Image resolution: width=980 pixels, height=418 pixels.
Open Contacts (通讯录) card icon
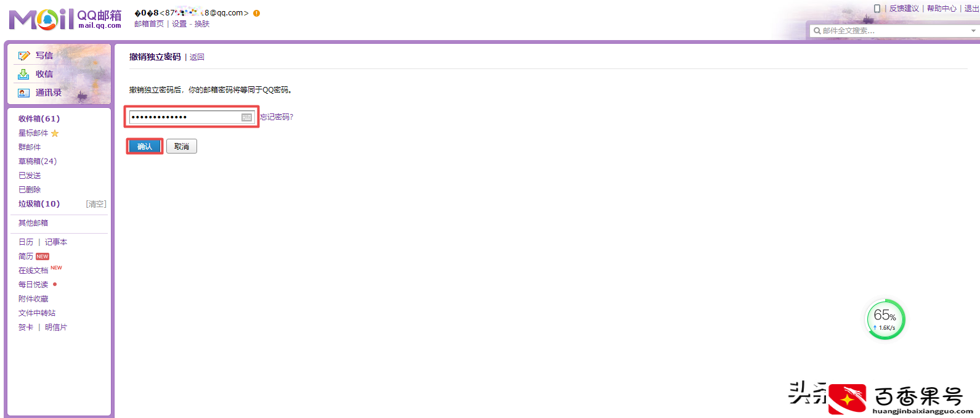pos(24,93)
